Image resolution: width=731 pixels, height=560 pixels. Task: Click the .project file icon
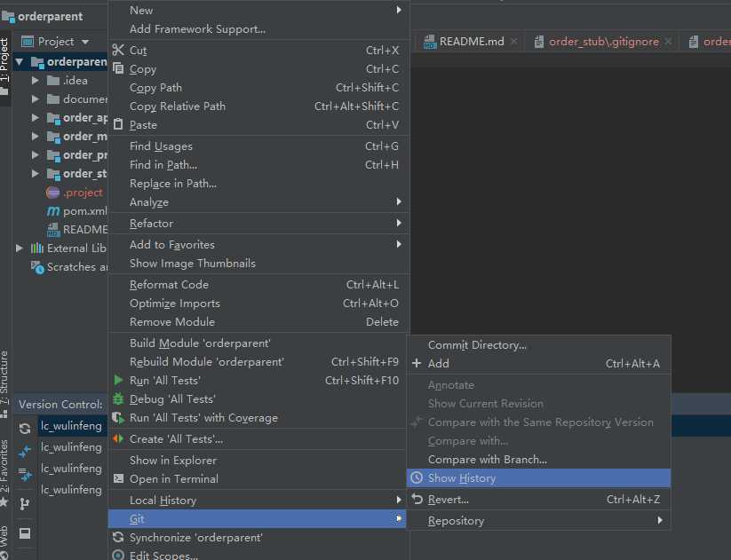52,192
